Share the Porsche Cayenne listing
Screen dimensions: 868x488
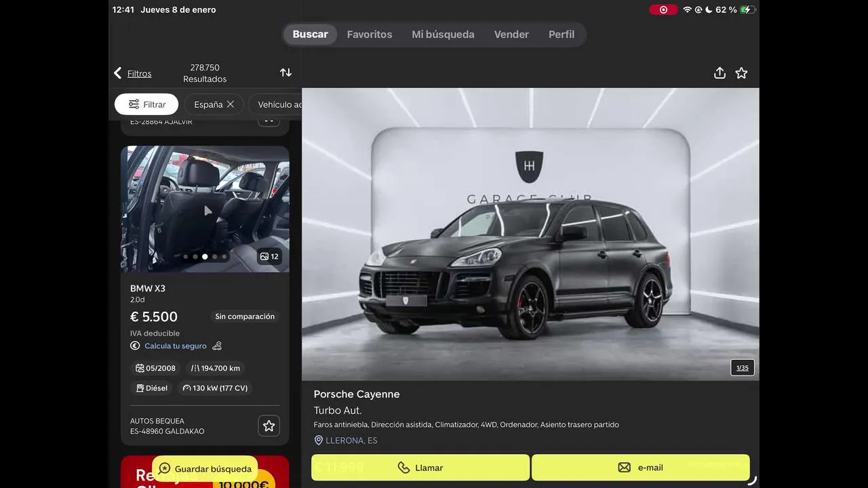pyautogui.click(x=719, y=73)
